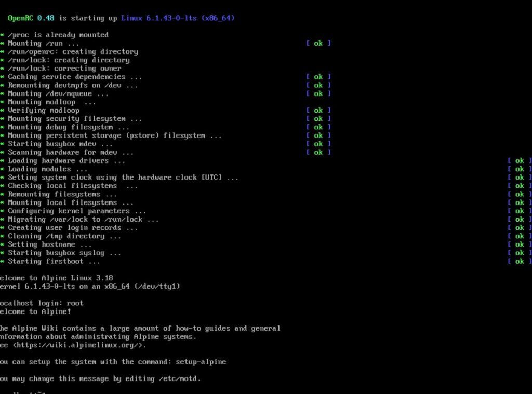Click the [ ok ] next to Starting busybox mdev
This screenshot has height=394, width=532.
click(x=317, y=143)
